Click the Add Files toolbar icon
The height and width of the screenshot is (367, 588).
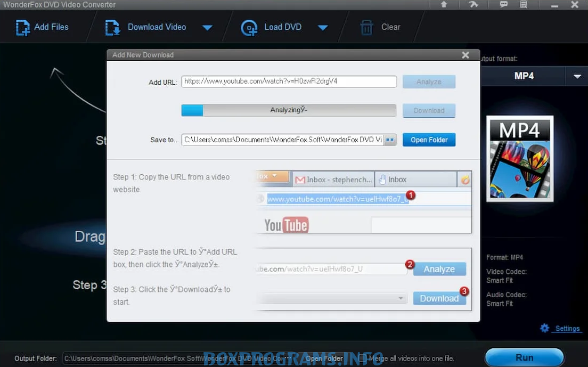[22, 27]
